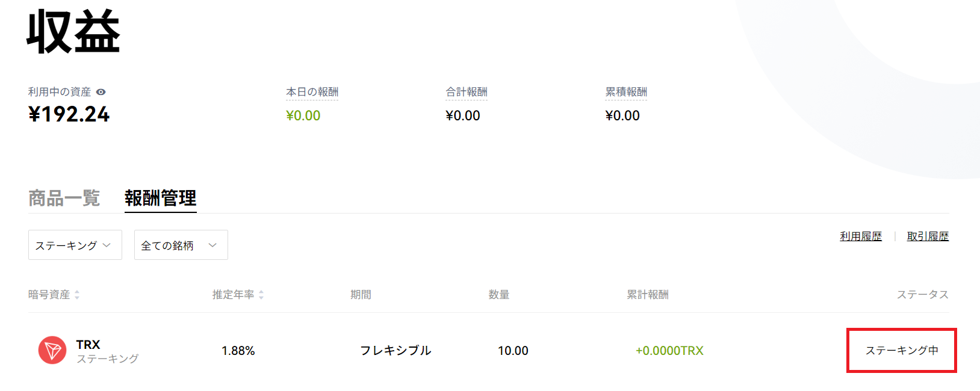980x391 pixels.
Task: Click the +0.0000TRX cumulative reward
Action: pos(669,351)
